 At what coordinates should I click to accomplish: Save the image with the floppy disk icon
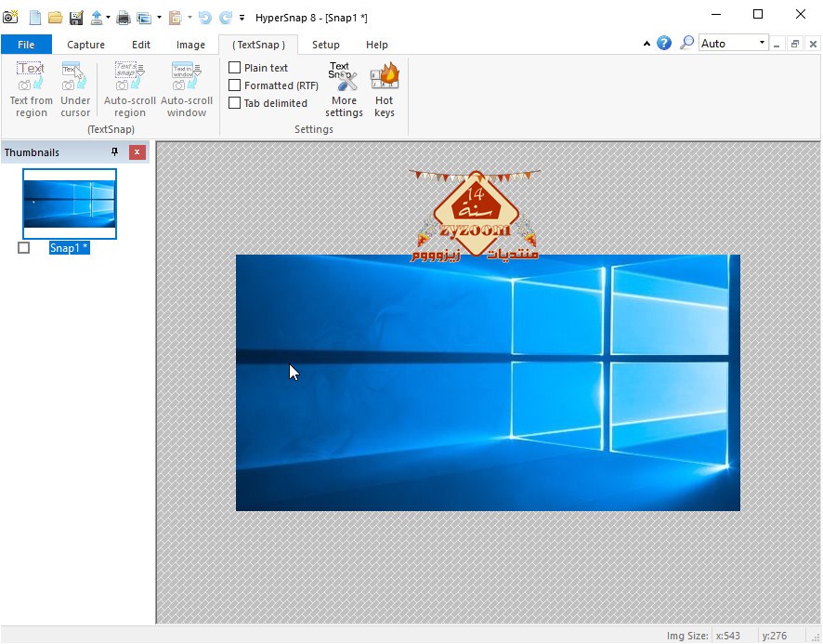click(76, 18)
